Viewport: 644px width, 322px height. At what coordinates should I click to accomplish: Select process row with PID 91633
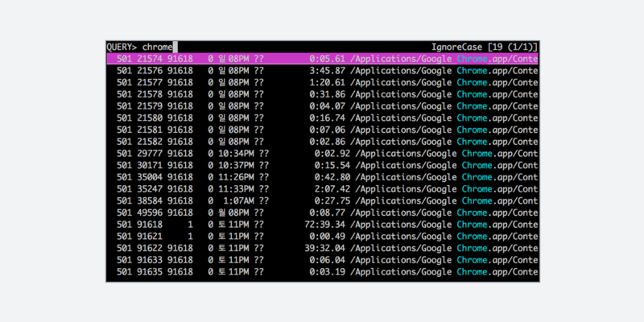click(x=323, y=260)
